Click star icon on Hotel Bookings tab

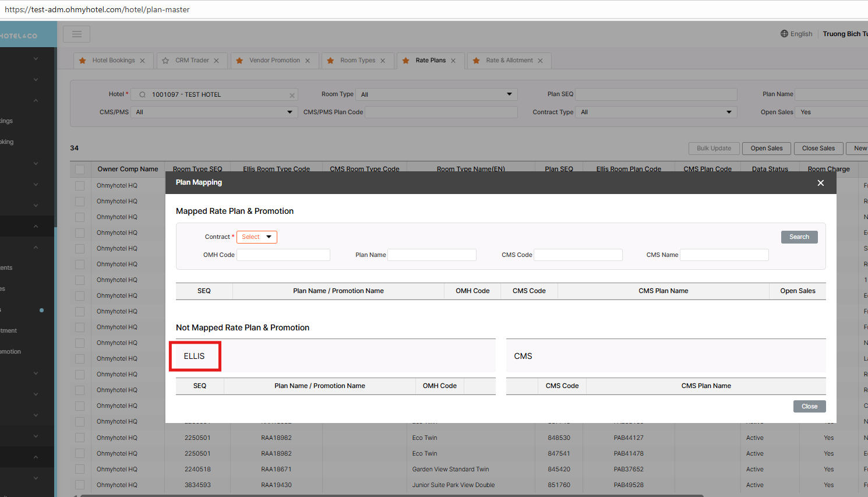[x=83, y=61]
